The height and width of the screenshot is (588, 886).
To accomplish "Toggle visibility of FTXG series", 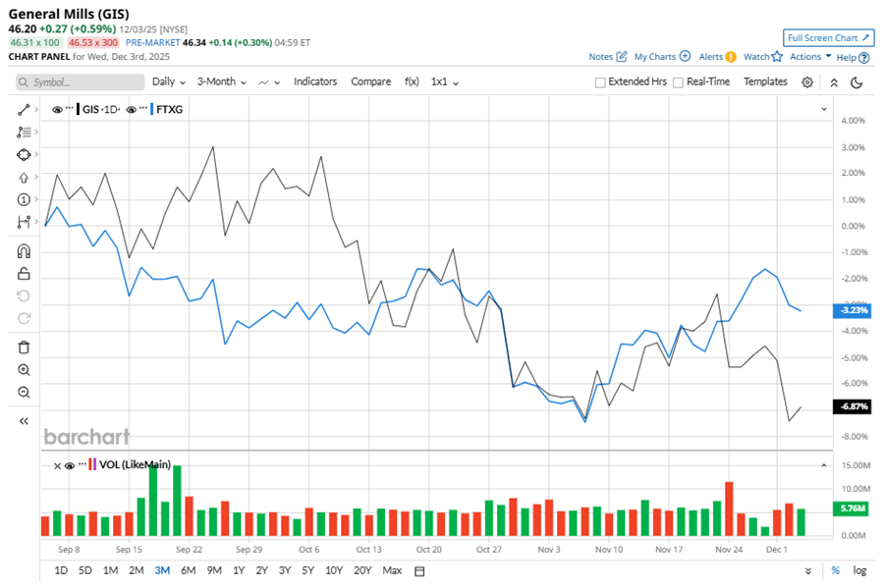I will (x=131, y=110).
